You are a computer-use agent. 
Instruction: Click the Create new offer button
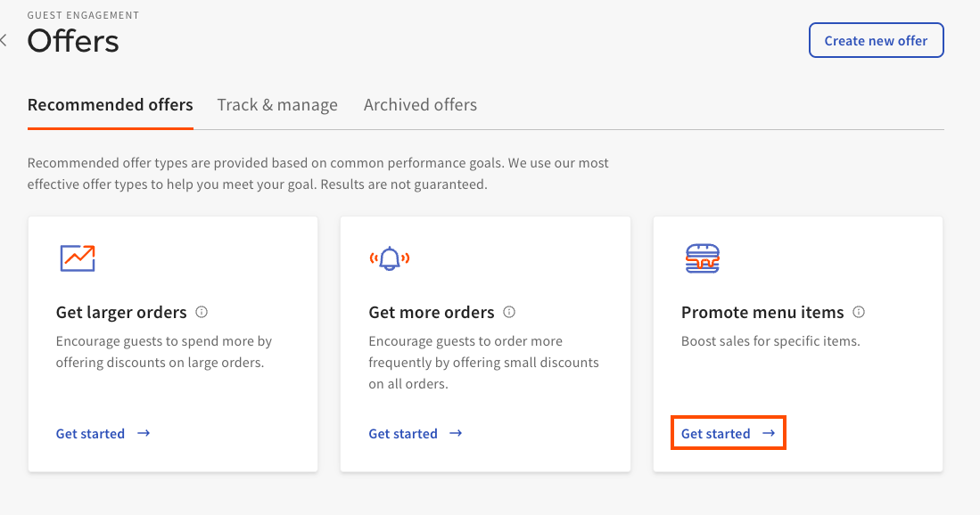(x=877, y=41)
